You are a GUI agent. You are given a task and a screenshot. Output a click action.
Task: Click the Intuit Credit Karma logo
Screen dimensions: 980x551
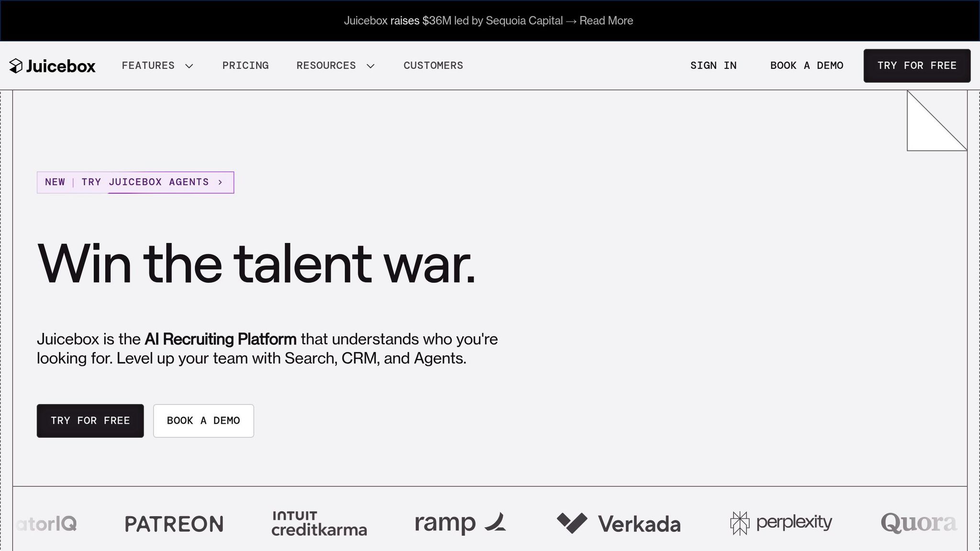click(319, 524)
